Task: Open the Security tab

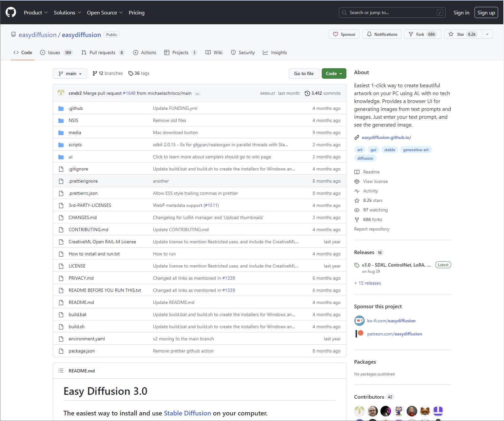Action: pos(243,52)
